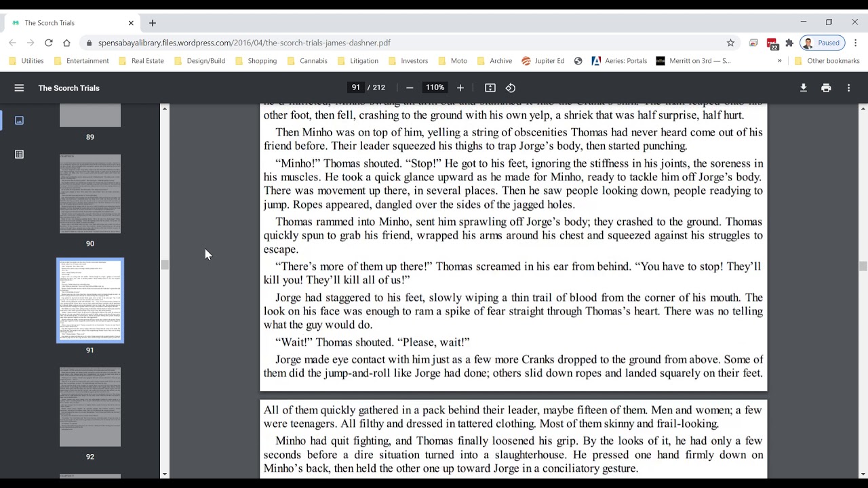Click the document scroll-up arrow
This screenshot has height=488, width=868.
863,108
